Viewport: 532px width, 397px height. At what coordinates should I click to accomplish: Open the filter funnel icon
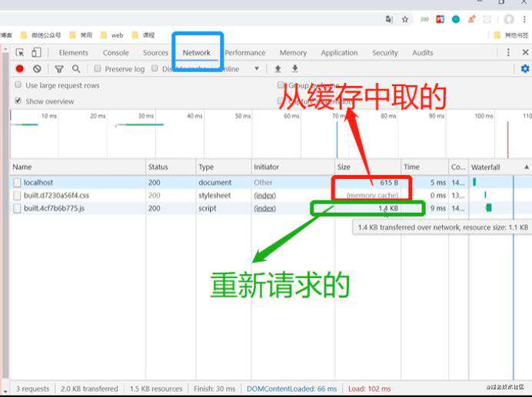click(59, 69)
